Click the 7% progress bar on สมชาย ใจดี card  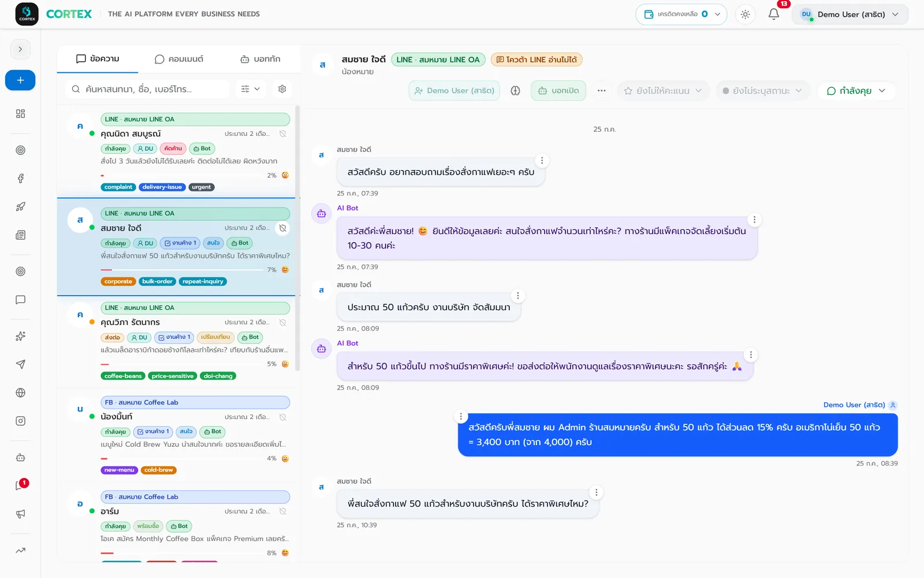coord(182,270)
